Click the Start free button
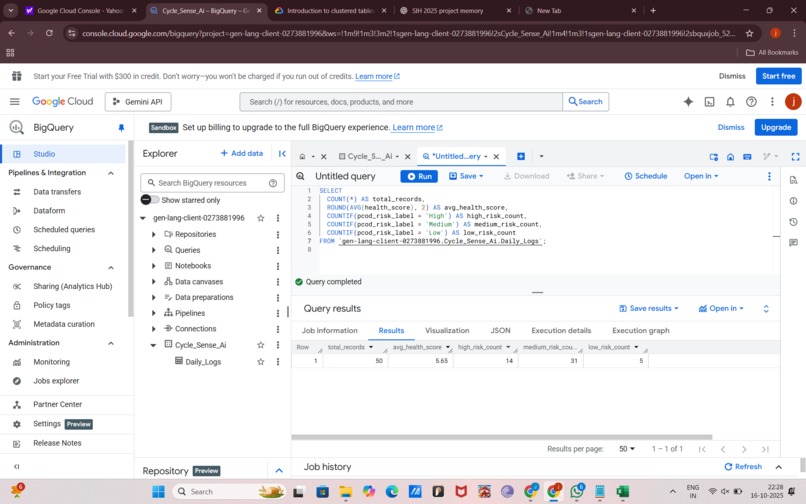The height and width of the screenshot is (504, 806). point(778,76)
